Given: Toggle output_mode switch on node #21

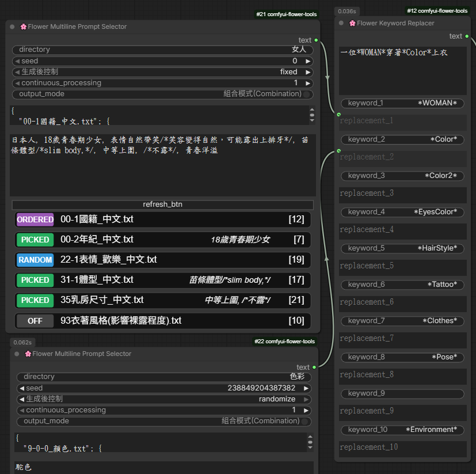Looking at the screenshot, I should pyautogui.click(x=307, y=94).
